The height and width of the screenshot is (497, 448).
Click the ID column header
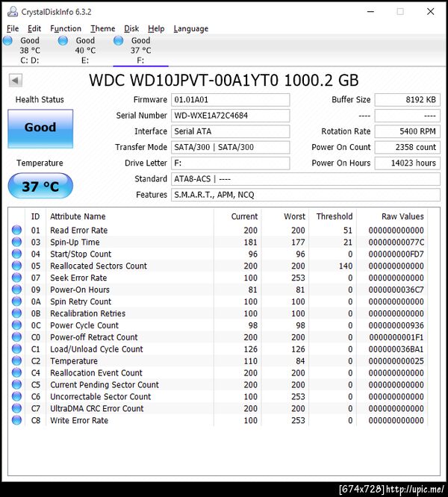tap(35, 216)
